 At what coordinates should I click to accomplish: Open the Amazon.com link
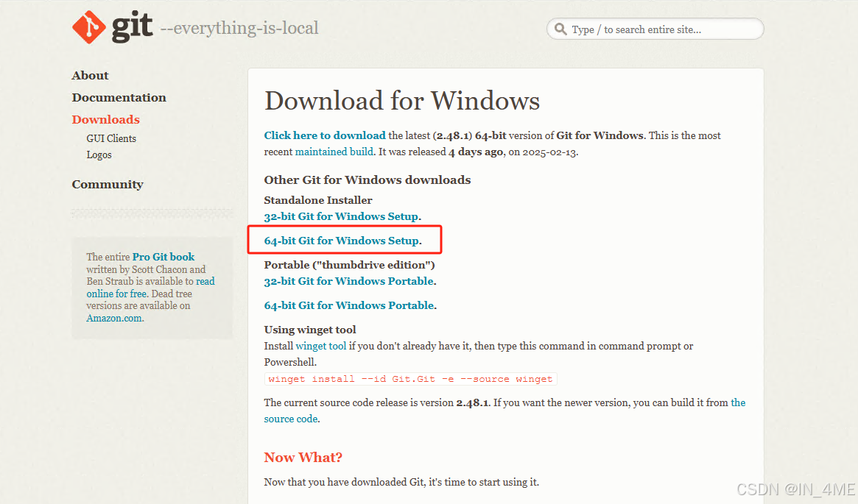(114, 318)
